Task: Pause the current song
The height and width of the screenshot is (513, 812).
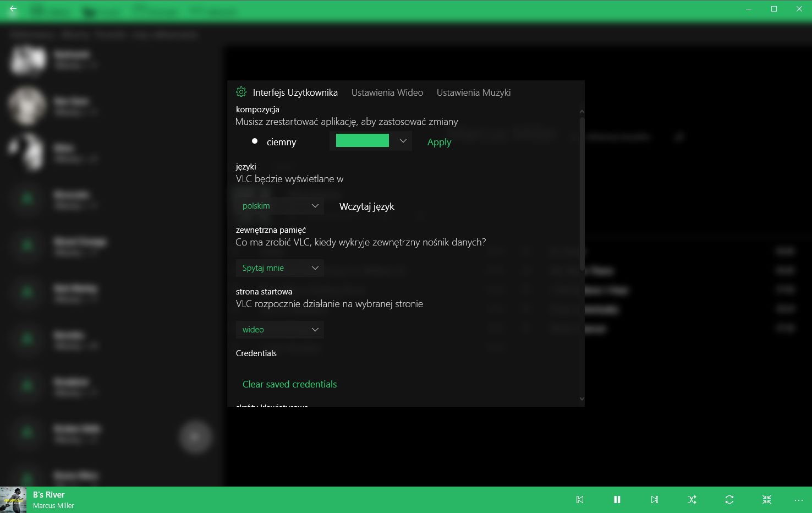Action: coord(617,499)
